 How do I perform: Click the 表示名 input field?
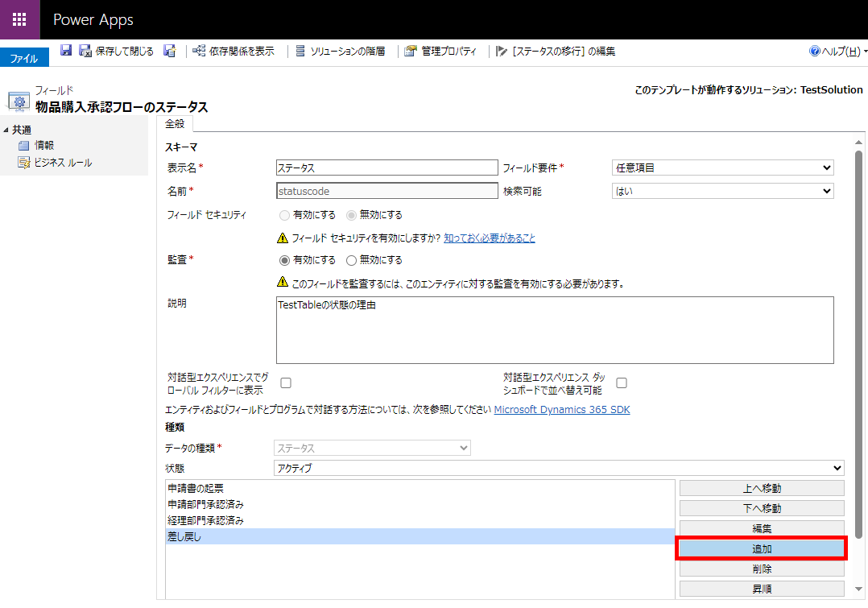pos(387,168)
